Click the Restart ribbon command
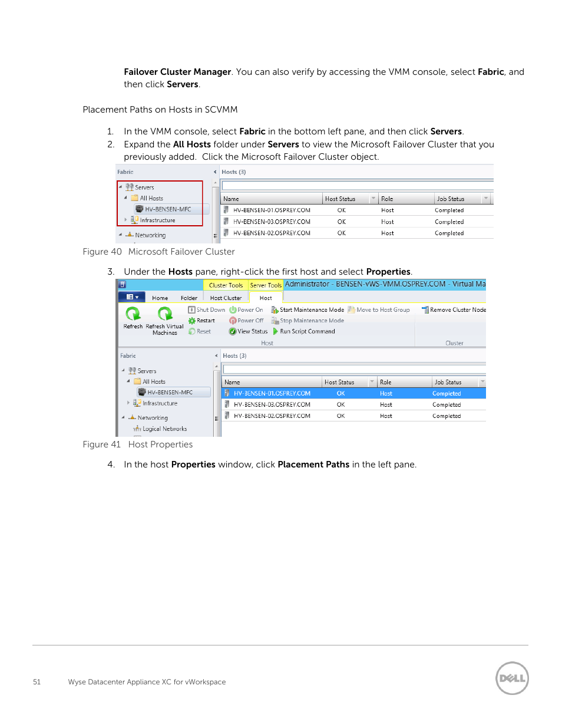562x728 pixels. click(201, 321)
